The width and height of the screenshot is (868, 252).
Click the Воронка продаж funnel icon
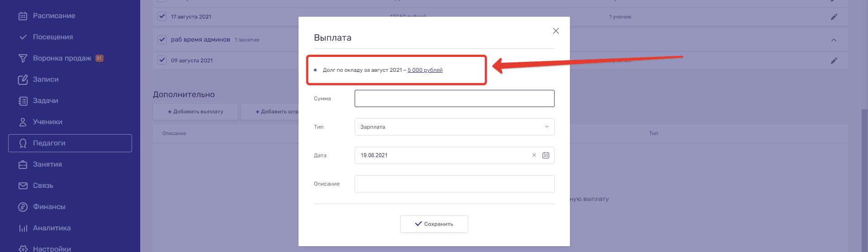coord(23,58)
